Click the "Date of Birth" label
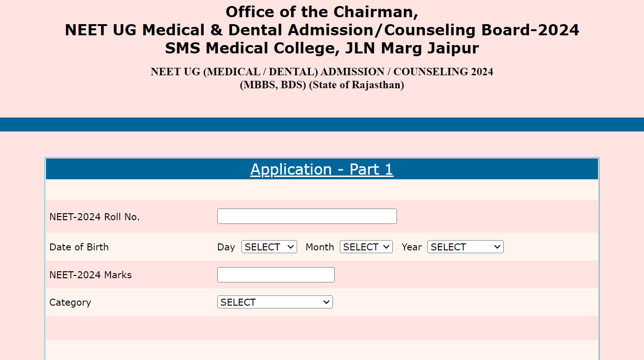 pos(79,247)
